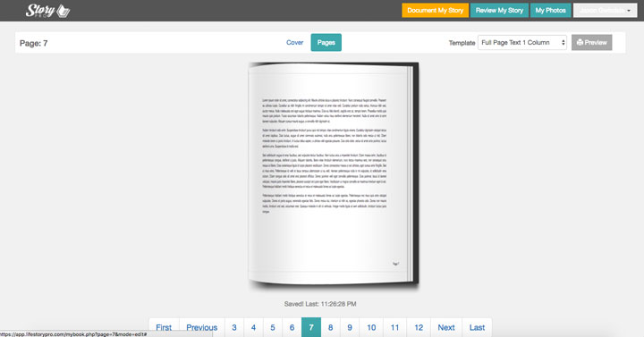Image resolution: width=644 pixels, height=337 pixels.
Task: Open My Photos
Action: (x=550, y=10)
